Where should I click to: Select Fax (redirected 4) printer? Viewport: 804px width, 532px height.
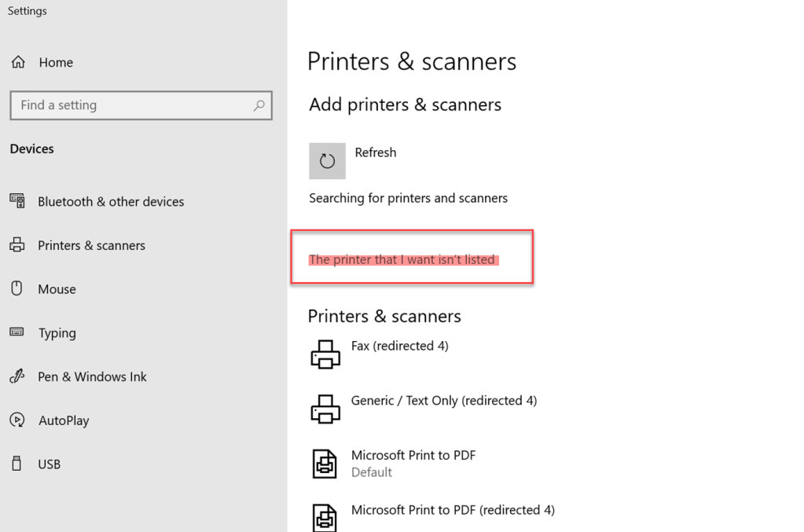click(x=399, y=346)
